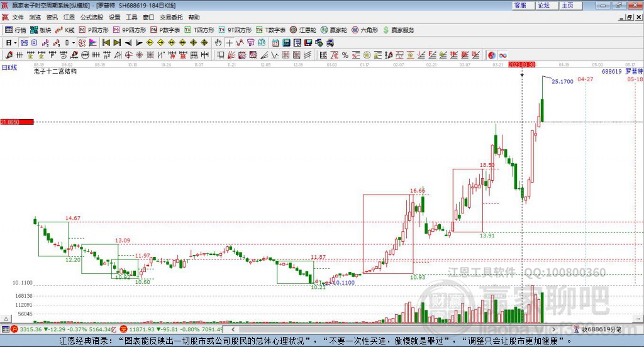Click the red 21.8650 price tag
The width and height of the screenshot is (644, 347).
point(17,122)
